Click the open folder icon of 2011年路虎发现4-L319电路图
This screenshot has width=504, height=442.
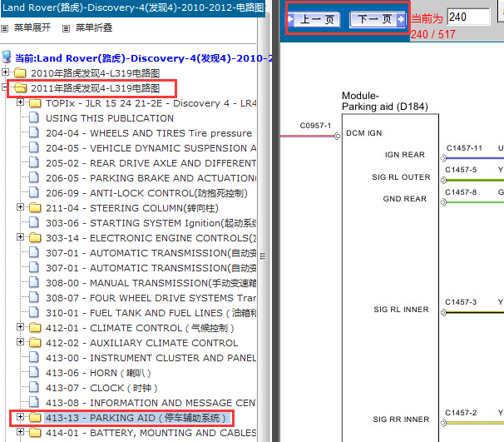tap(20, 87)
